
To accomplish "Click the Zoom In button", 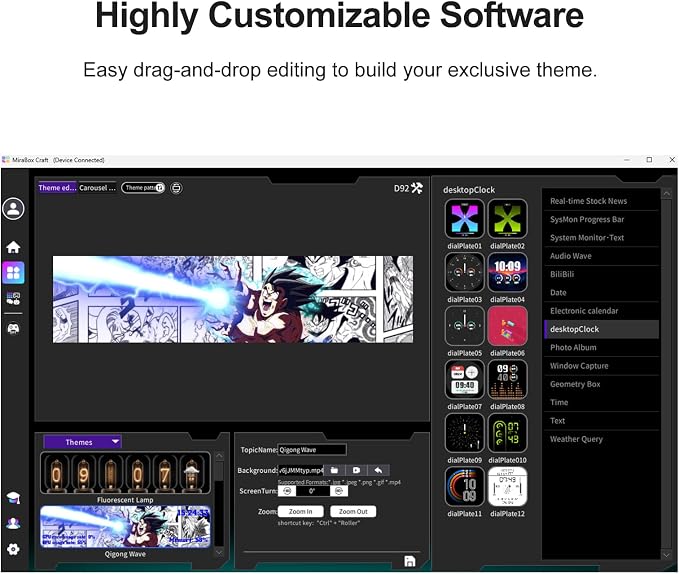I will 301,511.
